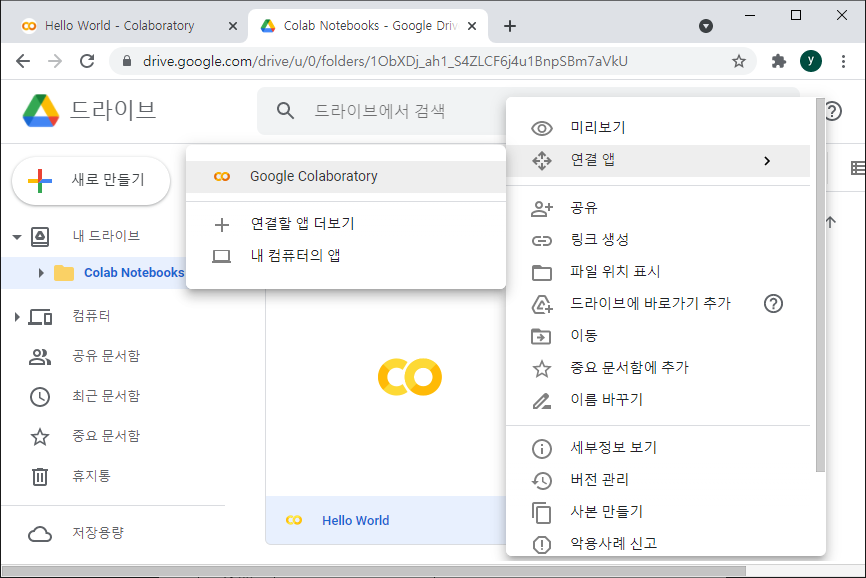This screenshot has width=866, height=578.
Task: Click the 파일 위치 표시 folder icon
Action: 541,273
